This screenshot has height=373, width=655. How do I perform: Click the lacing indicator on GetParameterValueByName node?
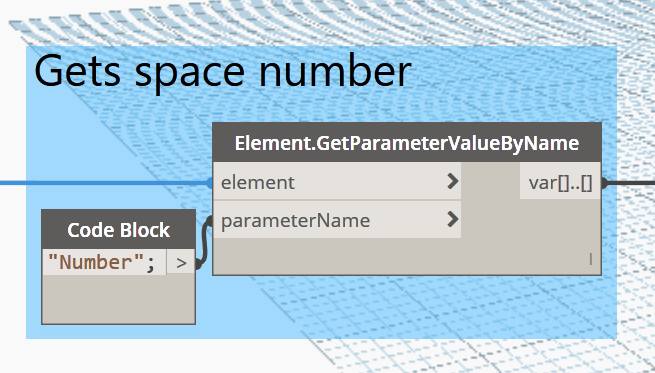click(x=591, y=259)
